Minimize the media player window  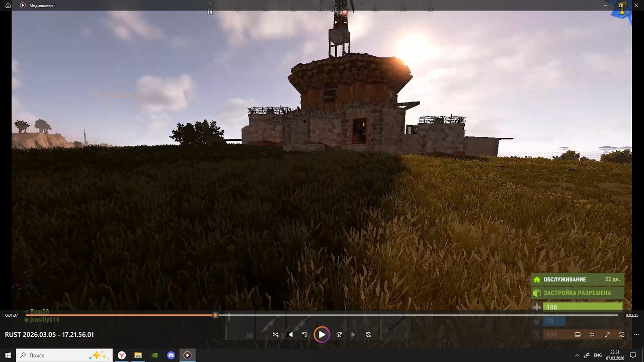pos(605,5)
